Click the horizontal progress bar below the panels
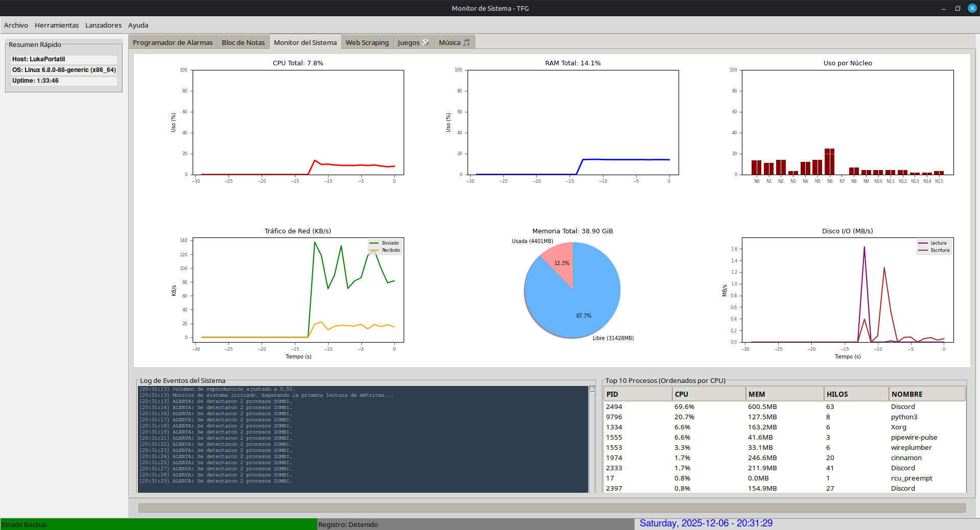Viewport: 980px width, 530px height. (552, 508)
